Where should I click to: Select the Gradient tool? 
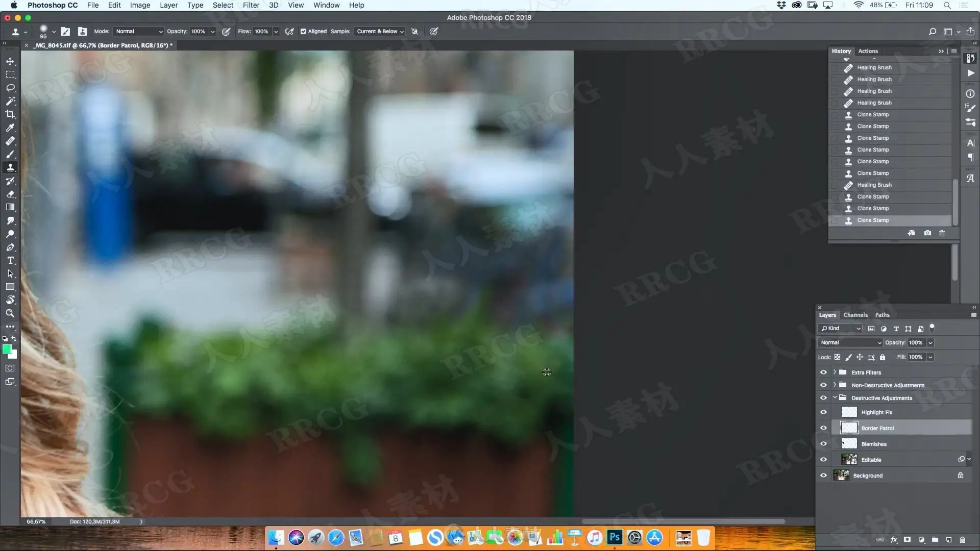point(10,207)
